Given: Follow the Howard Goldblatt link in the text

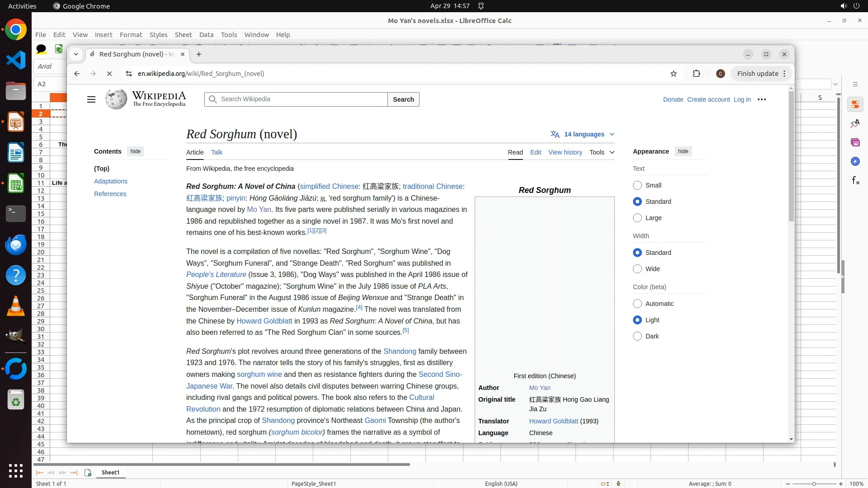Looking at the screenshot, I should coord(264,321).
